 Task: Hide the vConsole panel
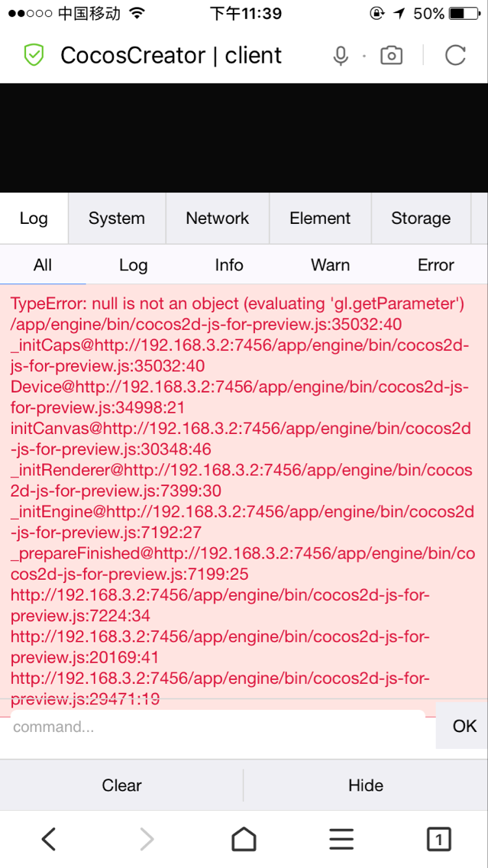[366, 785]
